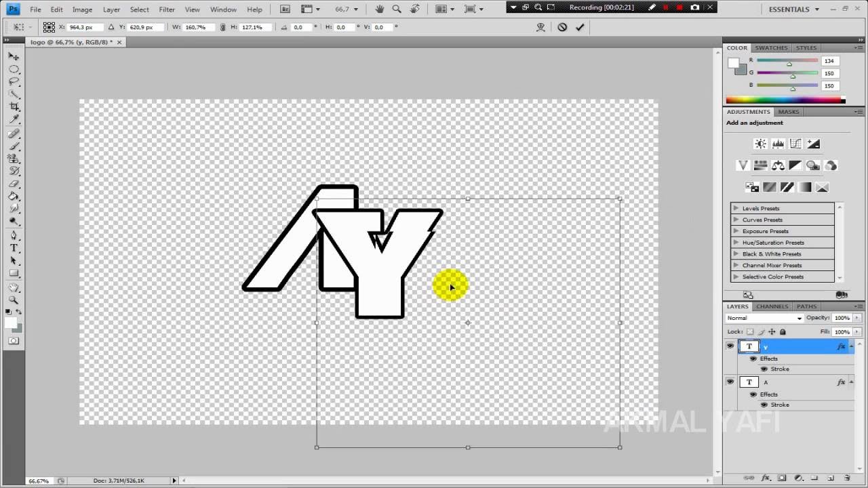Add a Brightness/Contrast adjustment
Image resolution: width=868 pixels, height=488 pixels.
pyautogui.click(x=761, y=144)
